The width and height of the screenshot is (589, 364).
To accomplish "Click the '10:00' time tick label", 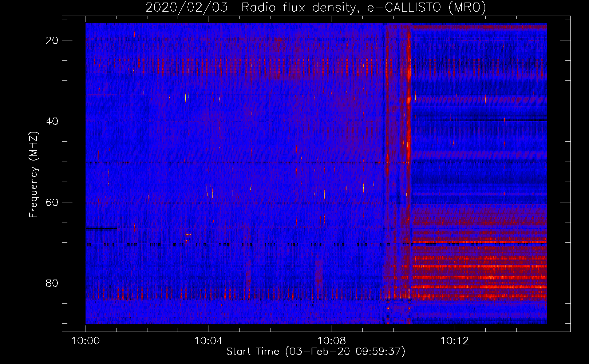I will (86, 341).
